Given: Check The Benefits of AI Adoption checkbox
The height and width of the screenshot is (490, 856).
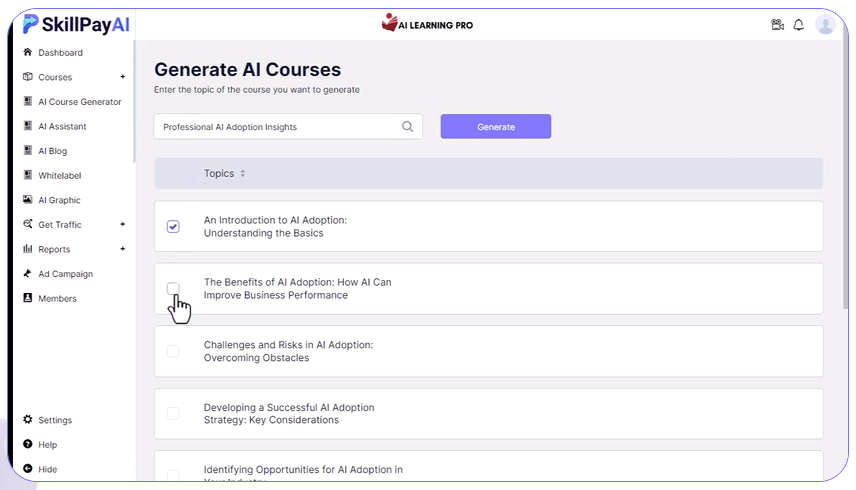Looking at the screenshot, I should click(173, 289).
